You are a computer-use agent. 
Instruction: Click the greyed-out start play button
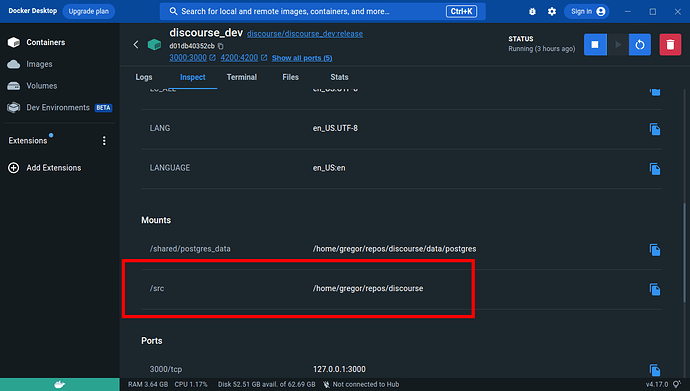[618, 44]
